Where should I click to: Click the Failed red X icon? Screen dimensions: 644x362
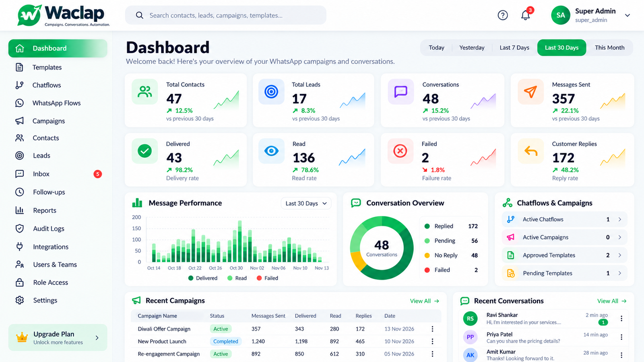[400, 151]
